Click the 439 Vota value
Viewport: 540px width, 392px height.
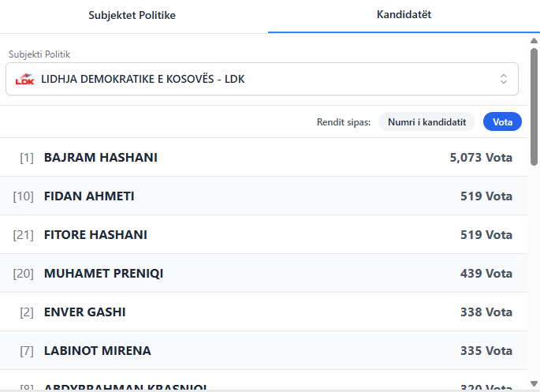(486, 273)
